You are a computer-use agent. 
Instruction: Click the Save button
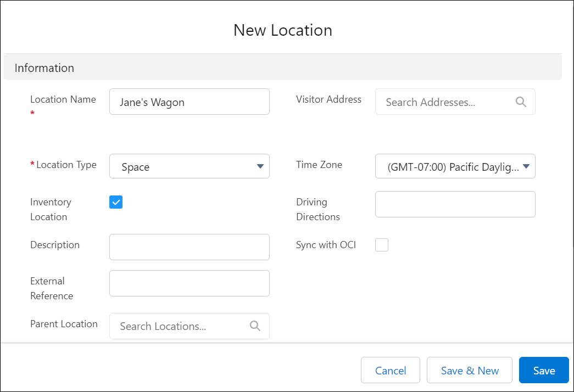[x=544, y=370]
